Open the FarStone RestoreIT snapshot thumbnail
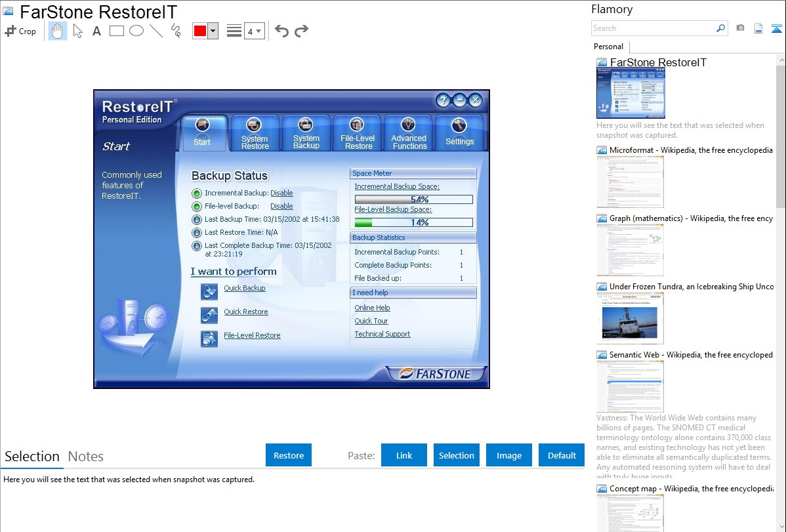 click(x=631, y=93)
